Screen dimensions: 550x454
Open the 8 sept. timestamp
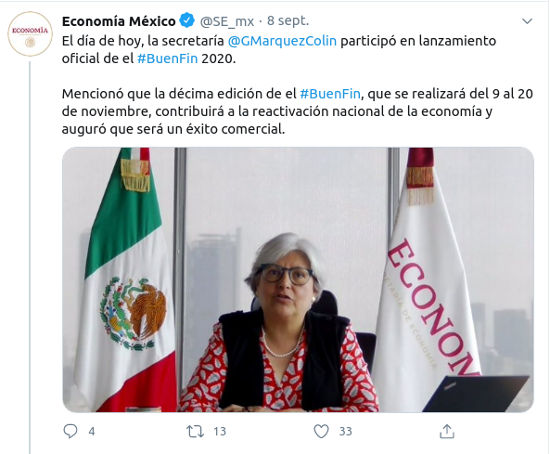click(x=288, y=21)
